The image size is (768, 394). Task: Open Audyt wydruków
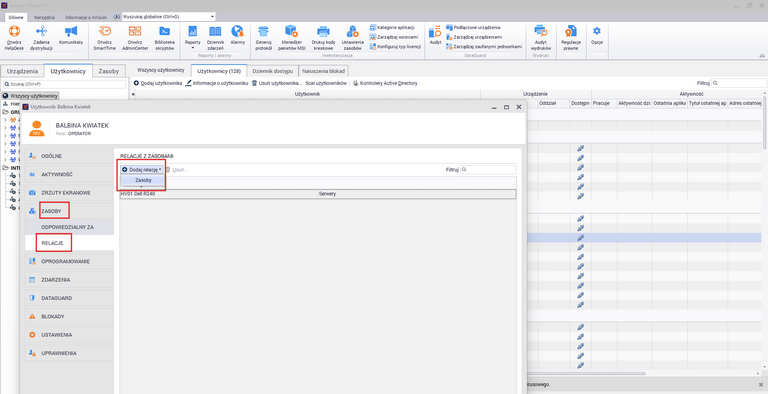(x=541, y=38)
